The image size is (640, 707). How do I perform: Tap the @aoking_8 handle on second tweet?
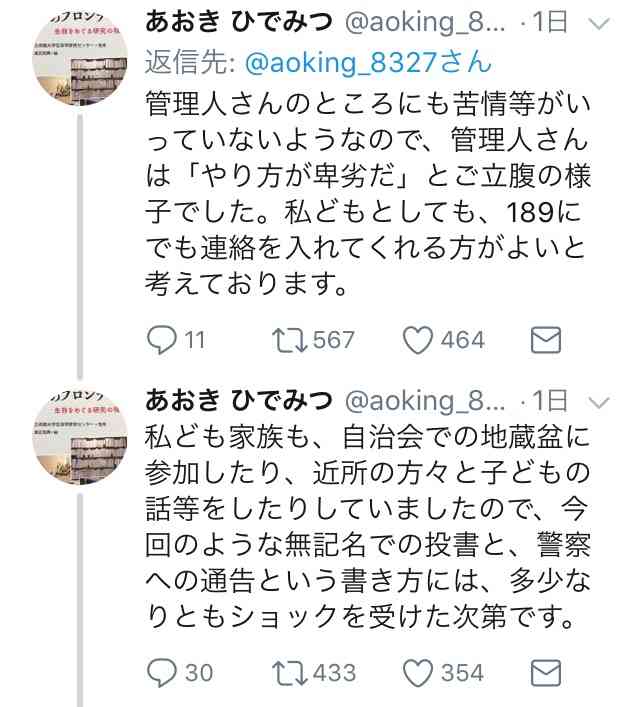[426, 401]
